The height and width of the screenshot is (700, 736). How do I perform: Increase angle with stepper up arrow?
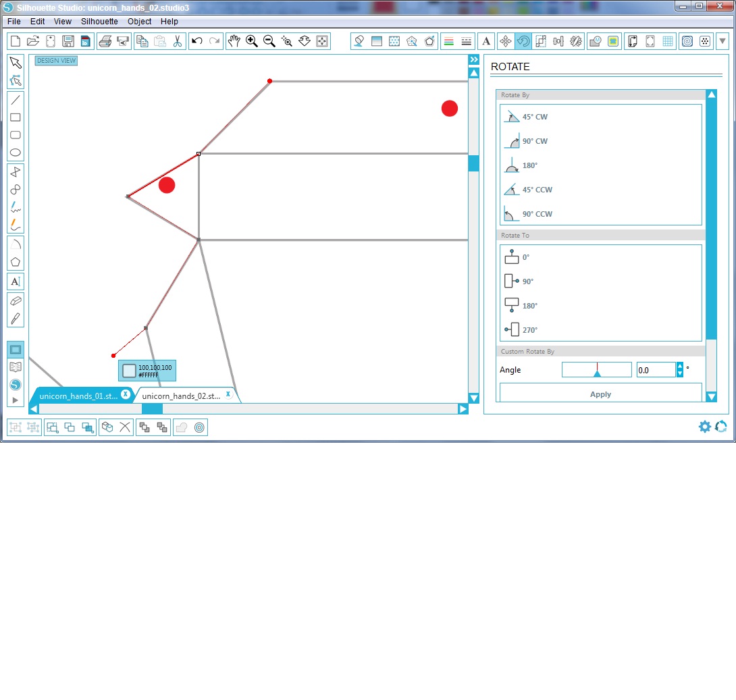click(680, 366)
